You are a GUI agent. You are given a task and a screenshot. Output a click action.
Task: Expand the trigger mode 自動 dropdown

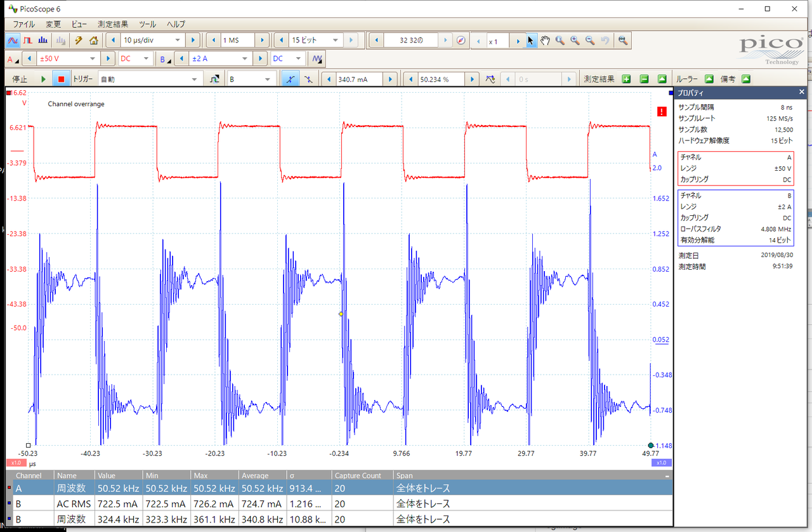coord(195,79)
